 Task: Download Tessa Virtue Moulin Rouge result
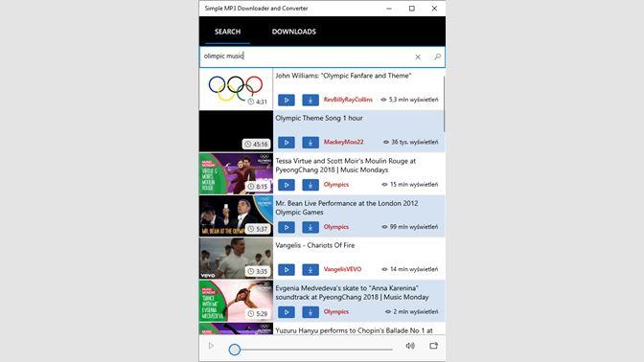[310, 185]
